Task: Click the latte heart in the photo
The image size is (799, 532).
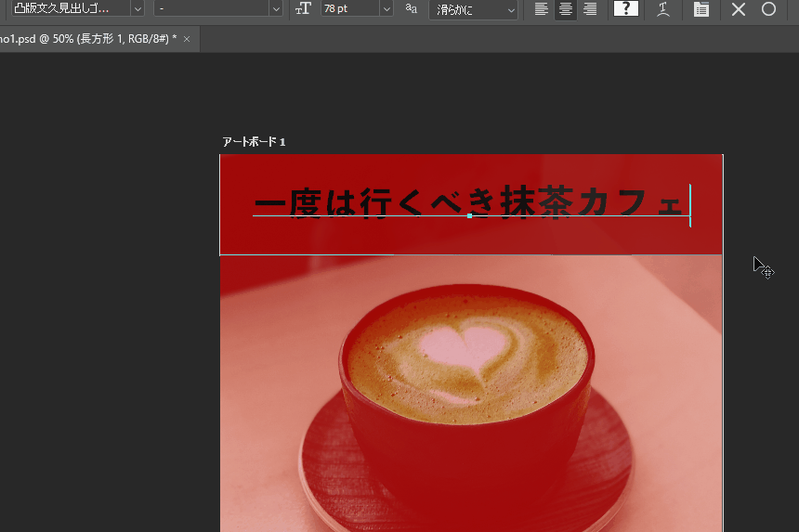Action: point(465,349)
